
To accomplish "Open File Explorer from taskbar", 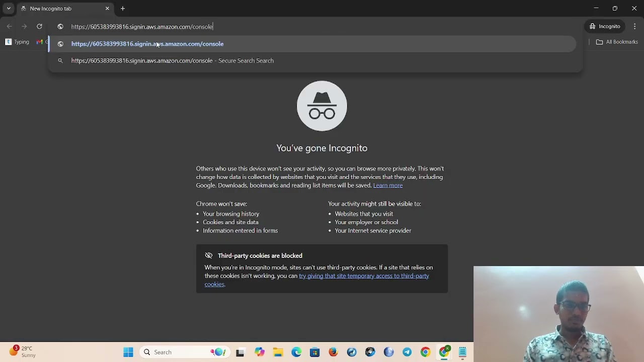I will [x=278, y=352].
